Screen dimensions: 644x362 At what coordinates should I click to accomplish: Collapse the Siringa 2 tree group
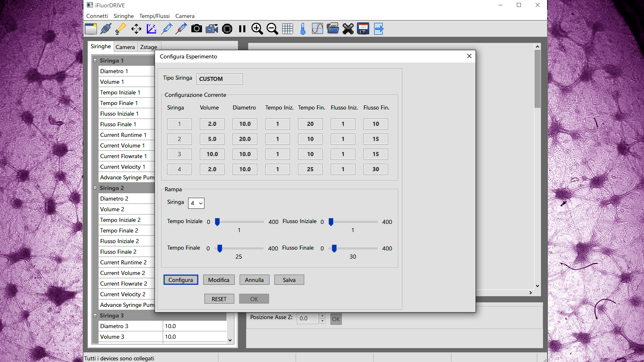click(x=95, y=188)
